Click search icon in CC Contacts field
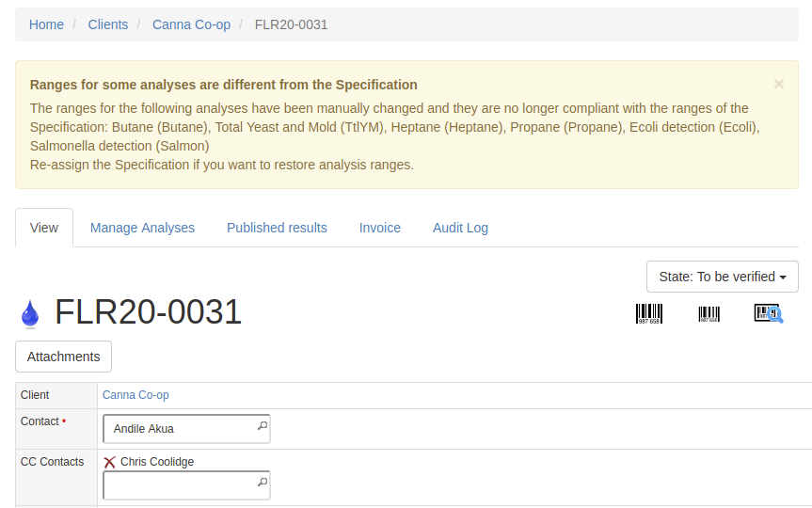The image size is (812, 508). pyautogui.click(x=263, y=484)
